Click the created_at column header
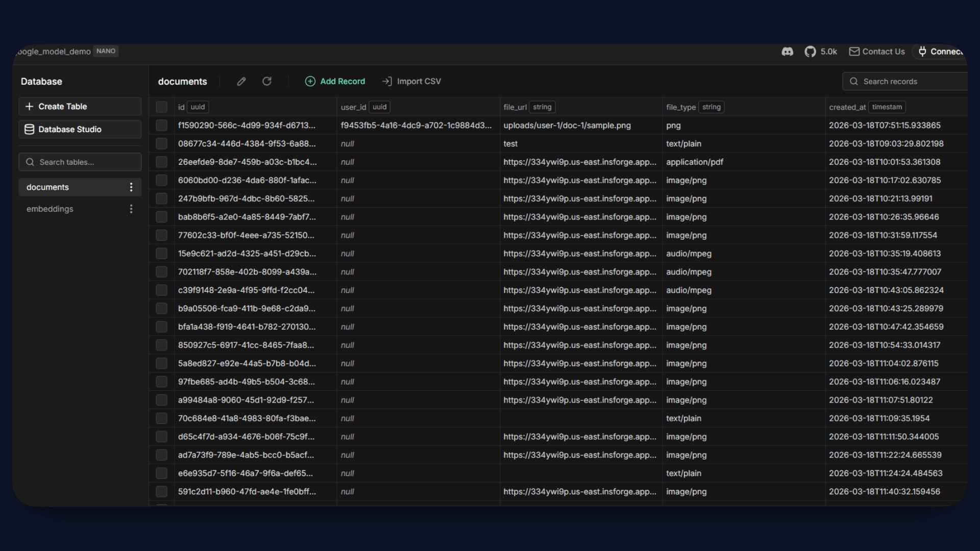This screenshot has height=551, width=980. tap(847, 107)
